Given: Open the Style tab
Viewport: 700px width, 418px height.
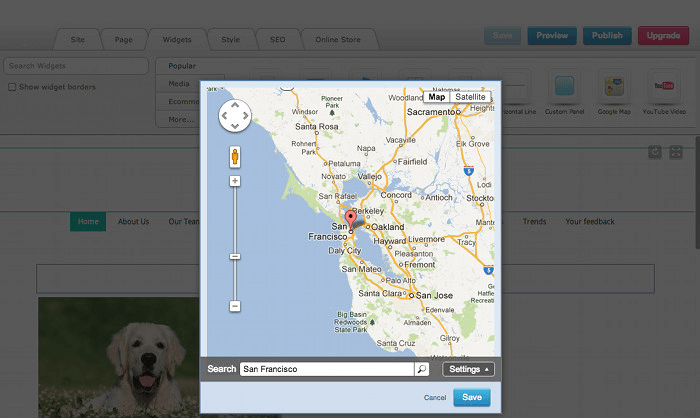Looking at the screenshot, I should pyautogui.click(x=231, y=39).
